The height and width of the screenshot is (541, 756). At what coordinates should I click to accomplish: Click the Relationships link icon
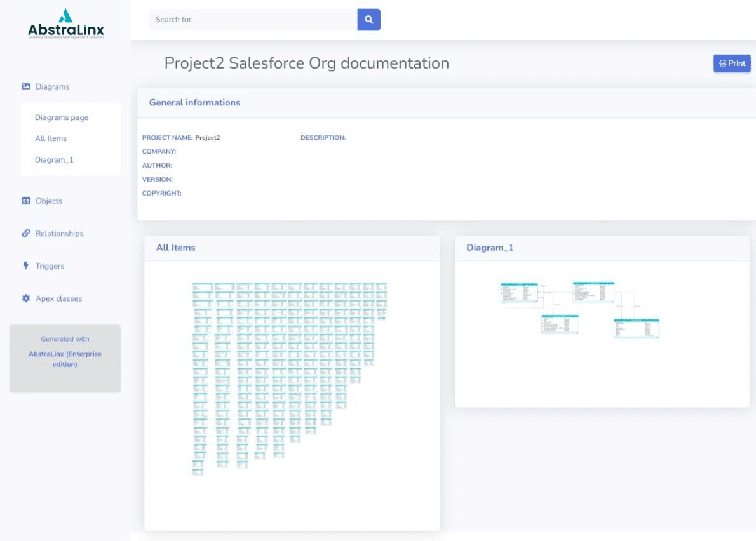click(26, 233)
